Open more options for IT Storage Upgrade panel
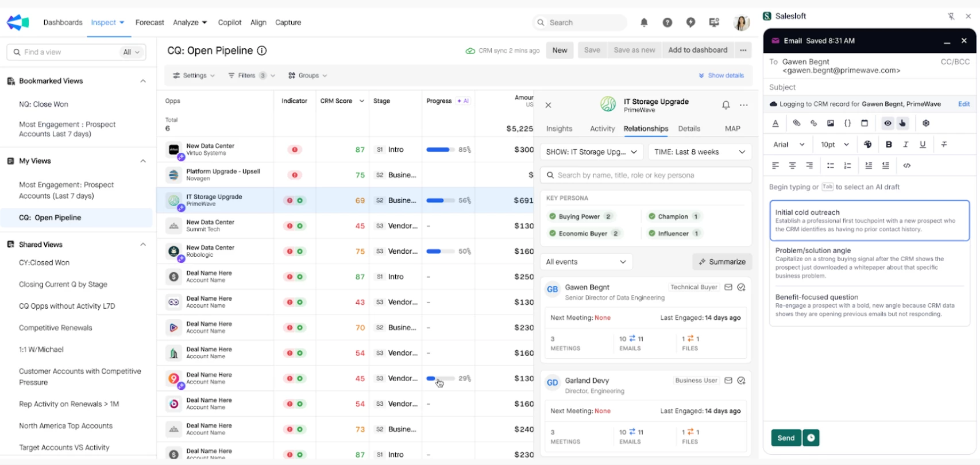The height and width of the screenshot is (465, 980). point(744,105)
